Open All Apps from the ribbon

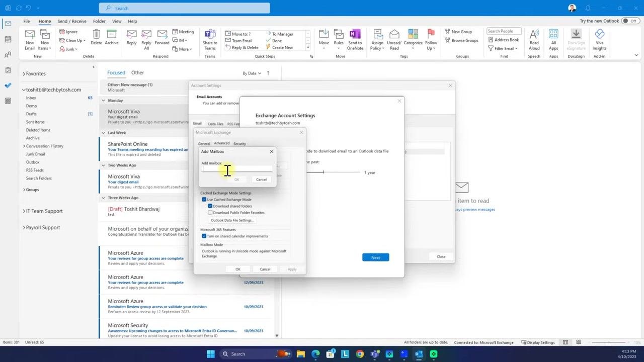(553, 39)
